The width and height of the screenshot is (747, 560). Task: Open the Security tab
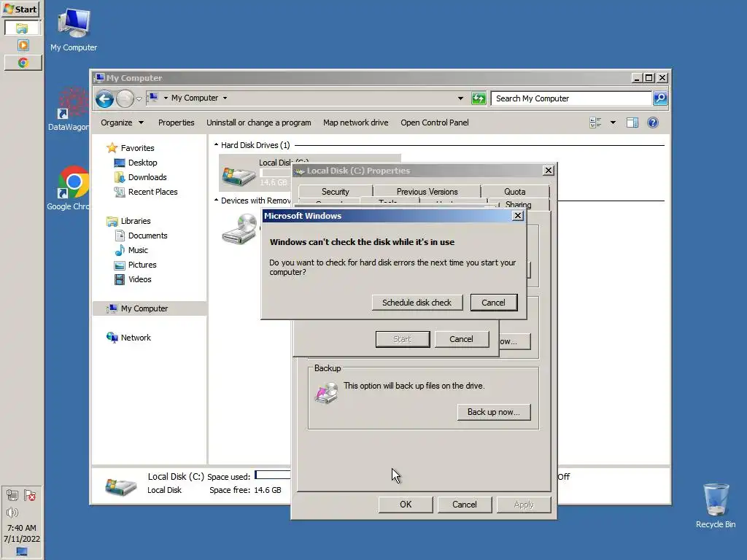[x=336, y=192]
